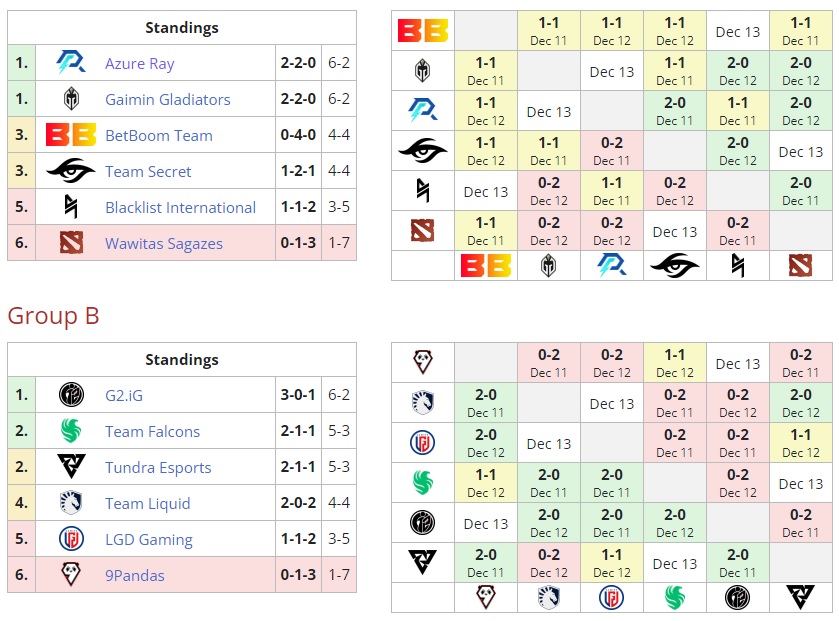
Task: Click Wawitas Sagazes Dota logo in standings
Action: 71,243
